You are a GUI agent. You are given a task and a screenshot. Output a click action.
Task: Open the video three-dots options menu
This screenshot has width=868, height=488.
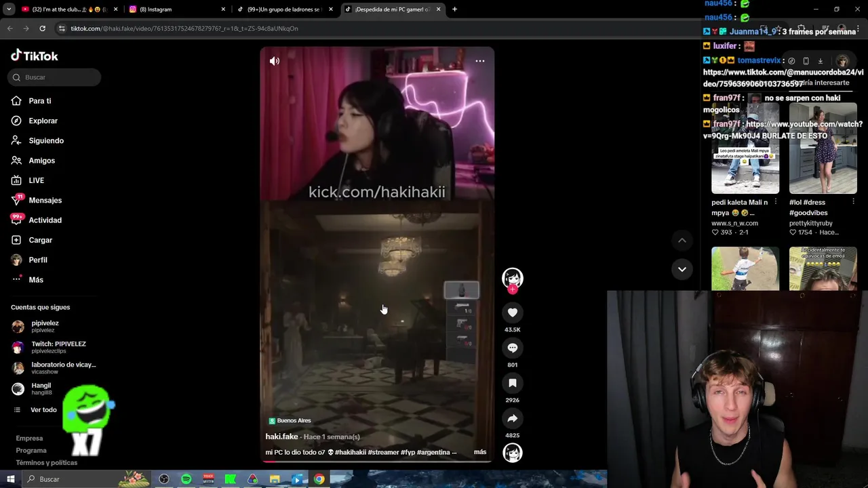479,61
